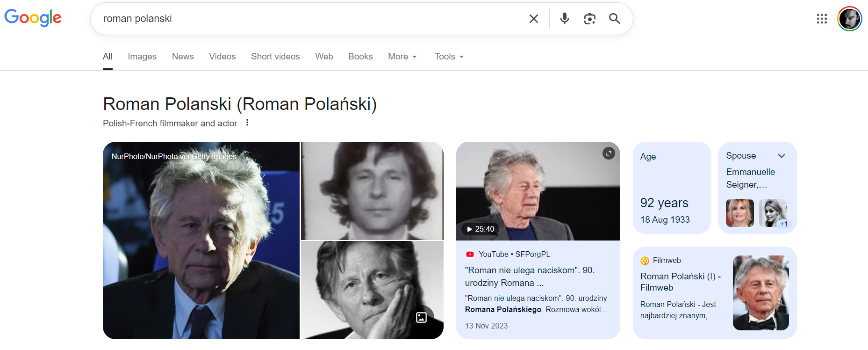
Task: Open Google Lens image search
Action: [589, 19]
